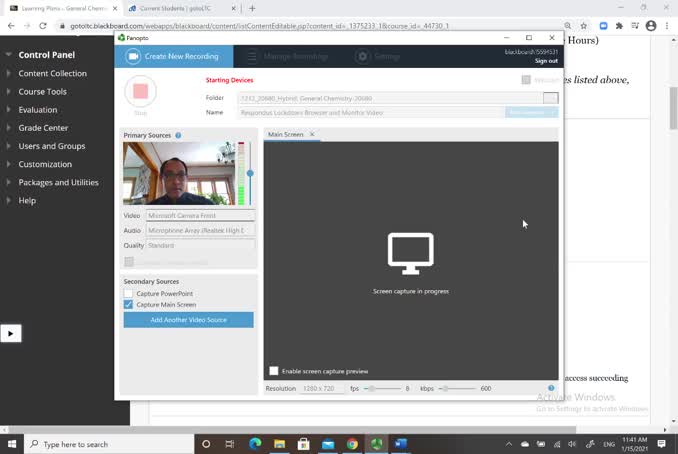
Task: Enable screen capture preview checkbox
Action: coord(274,371)
